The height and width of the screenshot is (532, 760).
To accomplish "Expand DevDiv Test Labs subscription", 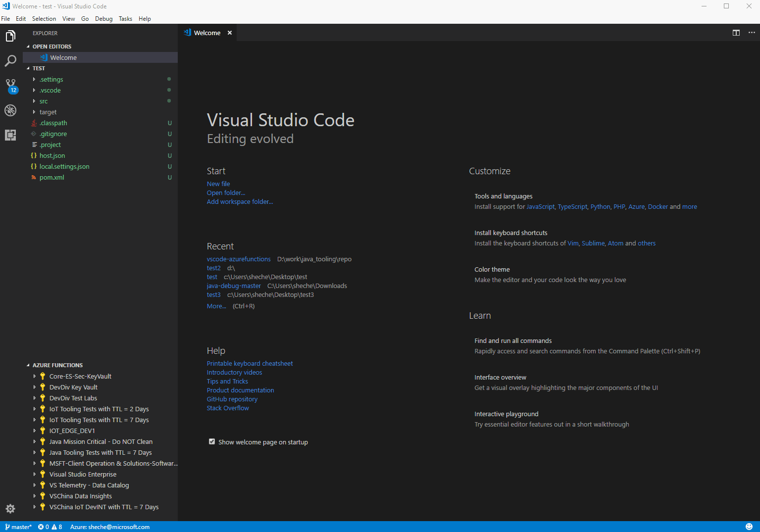I will point(35,398).
